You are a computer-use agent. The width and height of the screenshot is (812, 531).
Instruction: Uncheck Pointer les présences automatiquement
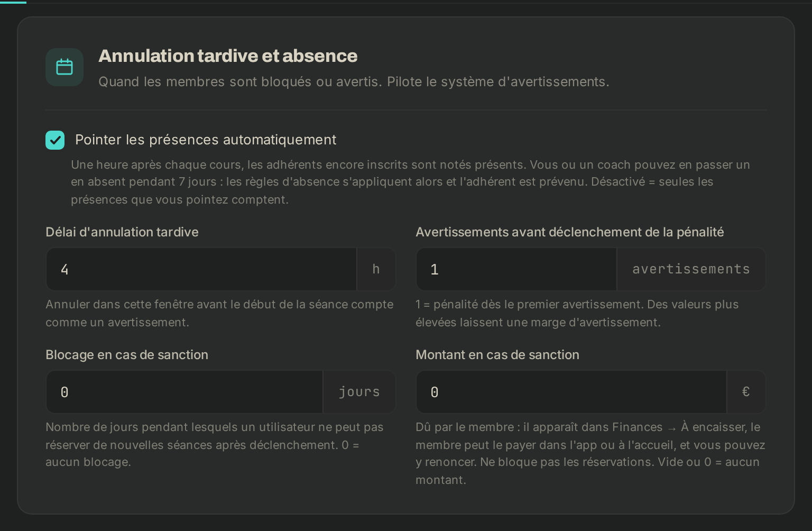click(x=55, y=140)
